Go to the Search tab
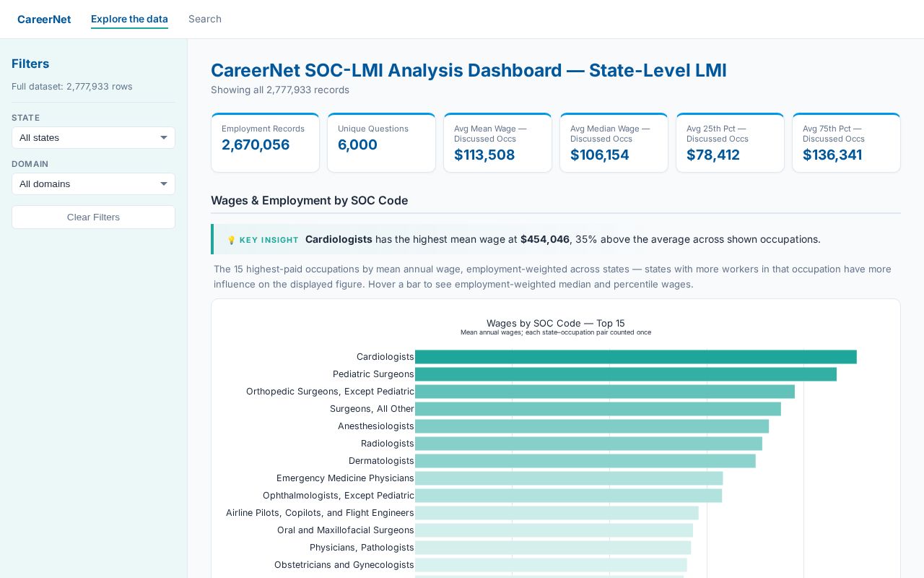The height and width of the screenshot is (578, 924). (205, 20)
